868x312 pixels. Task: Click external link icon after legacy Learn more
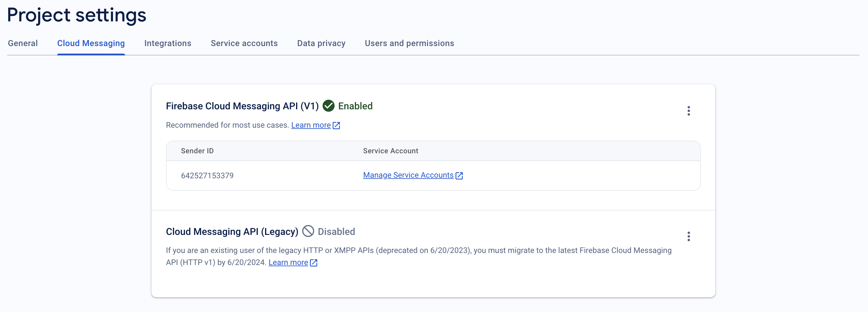pos(313,263)
